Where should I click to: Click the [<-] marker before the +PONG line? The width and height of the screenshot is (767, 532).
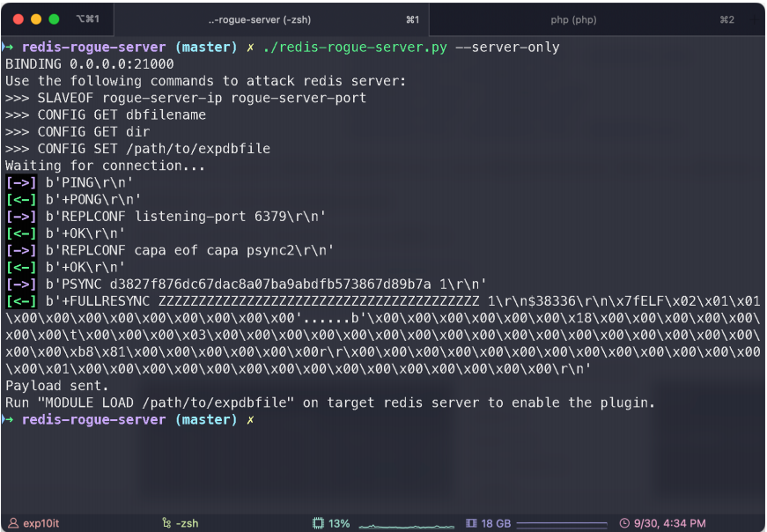[21, 200]
